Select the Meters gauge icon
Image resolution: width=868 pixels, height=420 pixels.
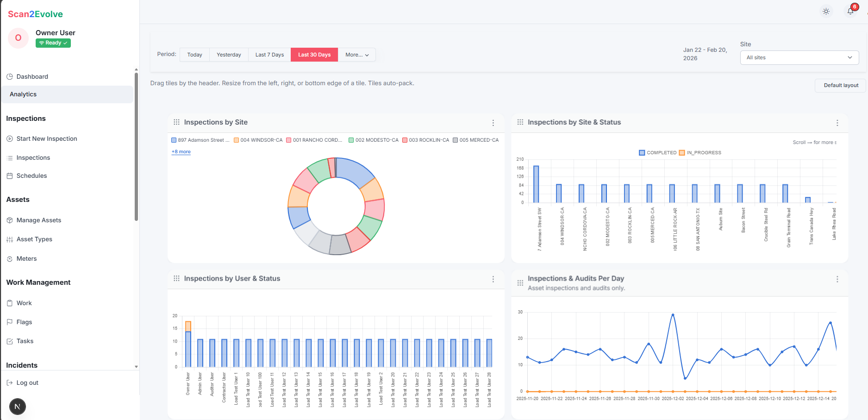point(10,258)
